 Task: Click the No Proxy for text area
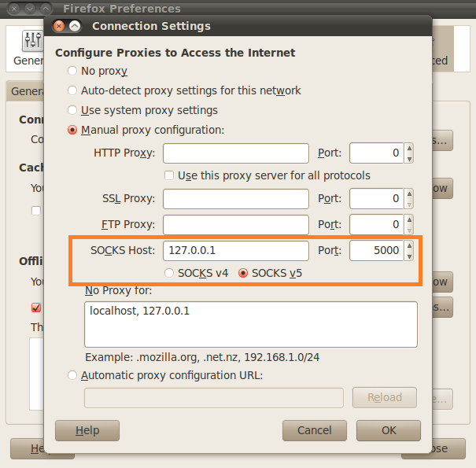(251, 324)
